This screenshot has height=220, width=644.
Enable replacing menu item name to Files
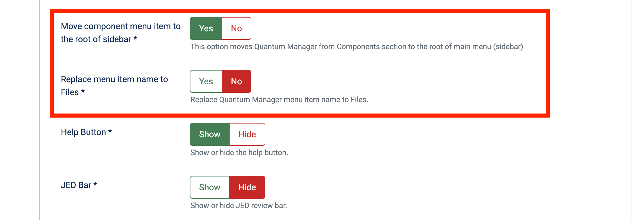(206, 81)
